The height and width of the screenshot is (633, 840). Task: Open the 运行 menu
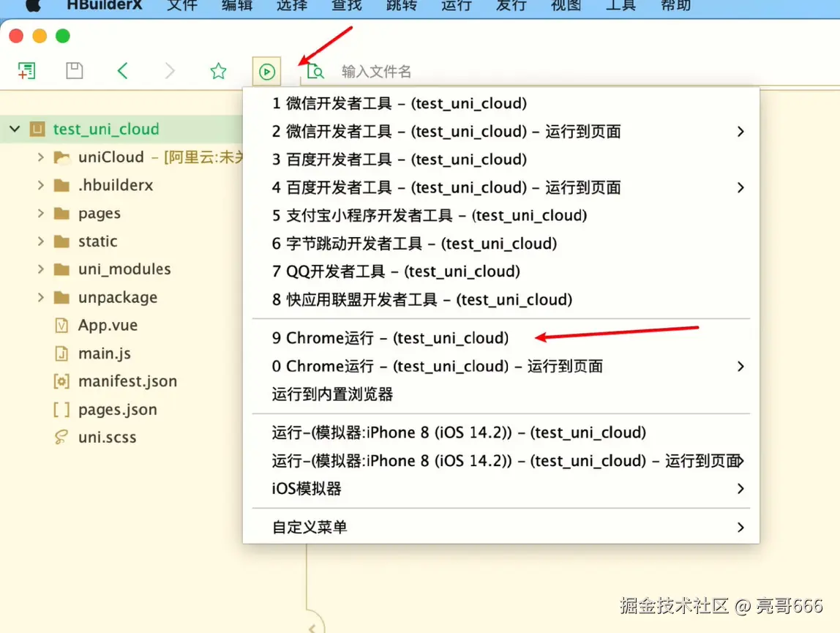coord(457,5)
